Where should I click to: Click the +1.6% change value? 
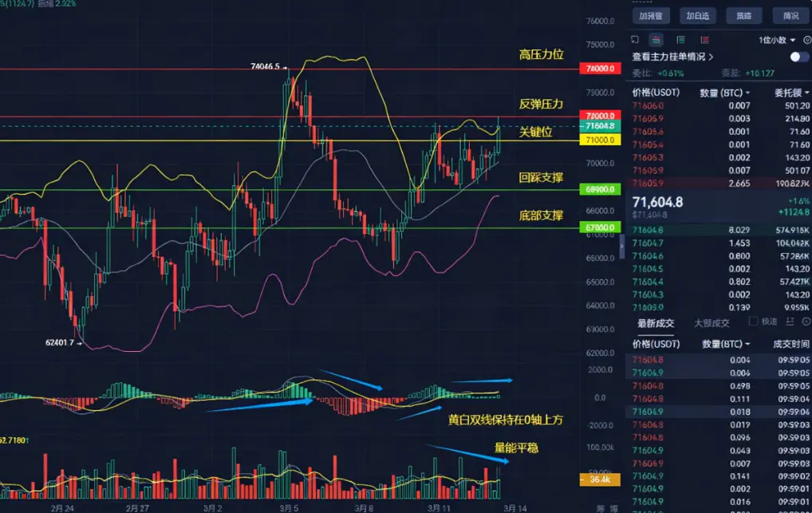(x=799, y=201)
